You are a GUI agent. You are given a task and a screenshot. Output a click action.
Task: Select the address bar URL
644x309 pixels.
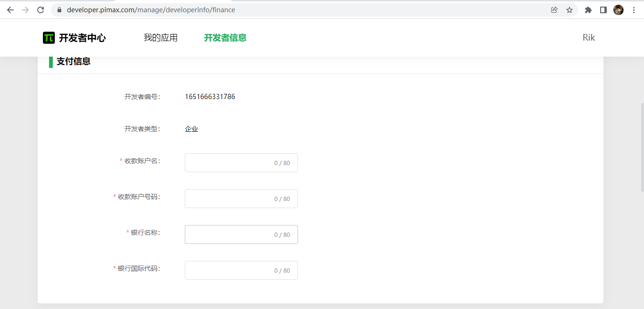tap(151, 10)
